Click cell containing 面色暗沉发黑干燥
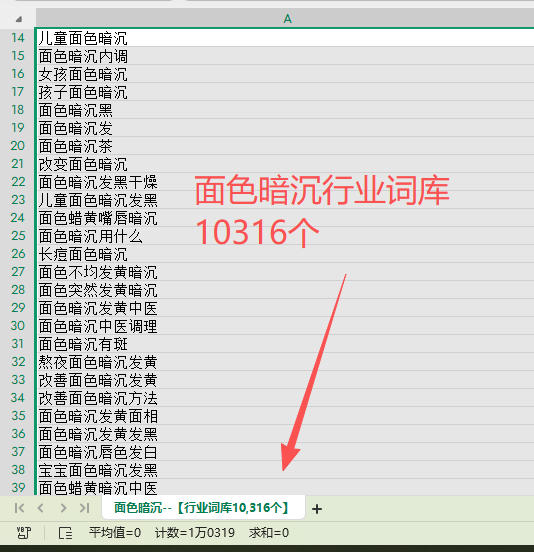The height and width of the screenshot is (552, 534). [x=285, y=182]
